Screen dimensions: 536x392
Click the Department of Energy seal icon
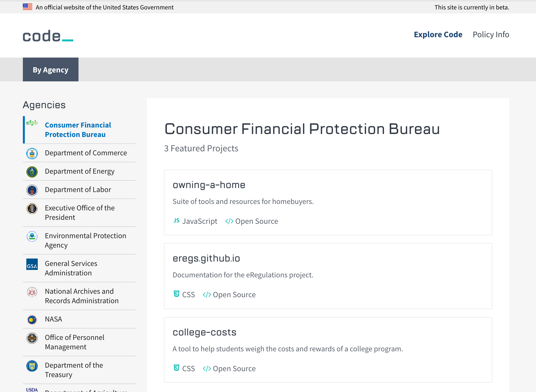pos(32,171)
